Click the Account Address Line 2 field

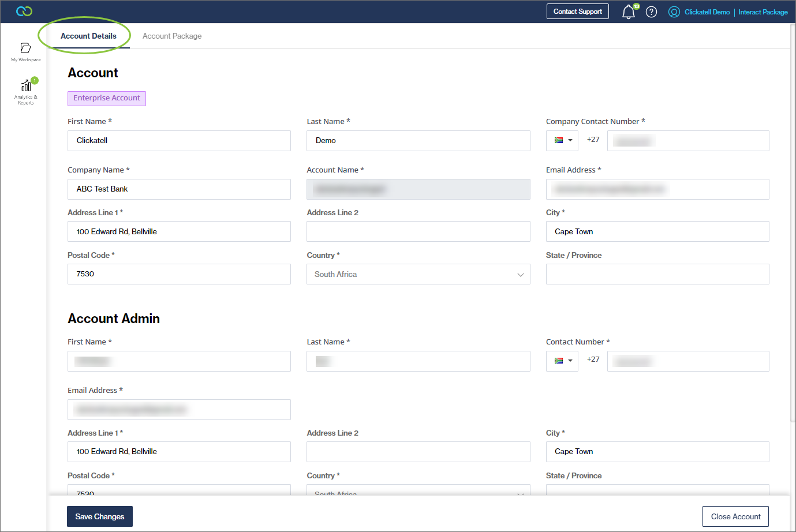(x=418, y=232)
